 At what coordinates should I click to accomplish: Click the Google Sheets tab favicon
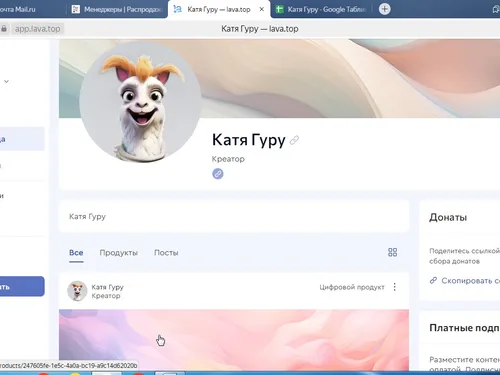coord(279,9)
